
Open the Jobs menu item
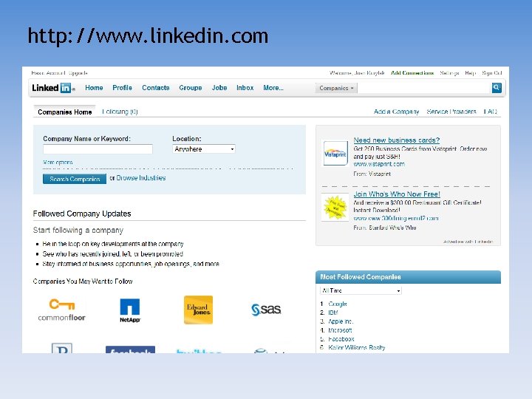(219, 88)
